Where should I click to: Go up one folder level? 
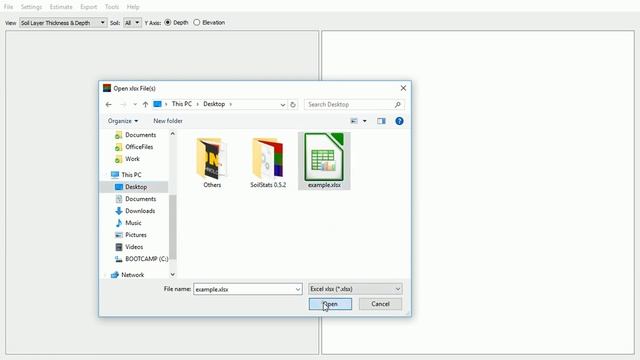(x=145, y=104)
